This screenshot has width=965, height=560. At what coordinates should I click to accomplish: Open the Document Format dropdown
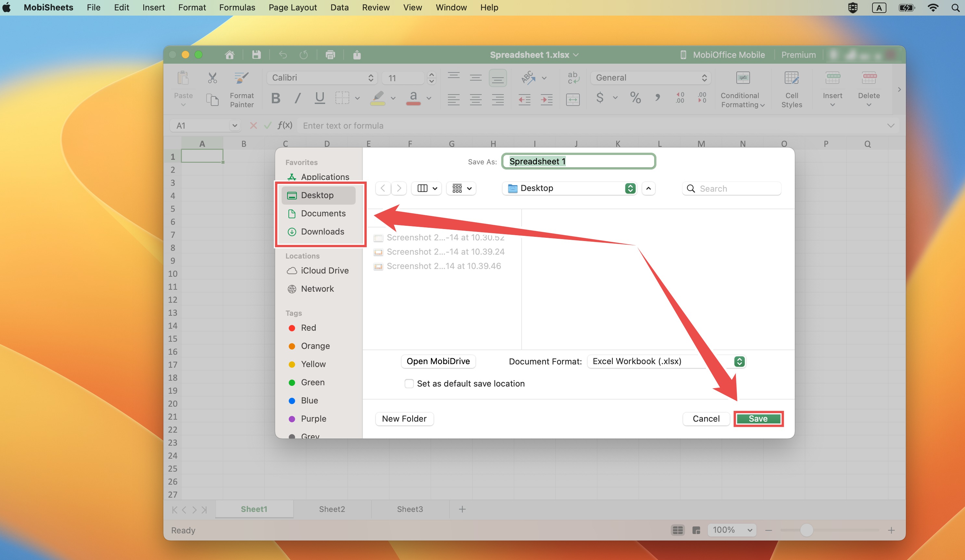pyautogui.click(x=666, y=361)
